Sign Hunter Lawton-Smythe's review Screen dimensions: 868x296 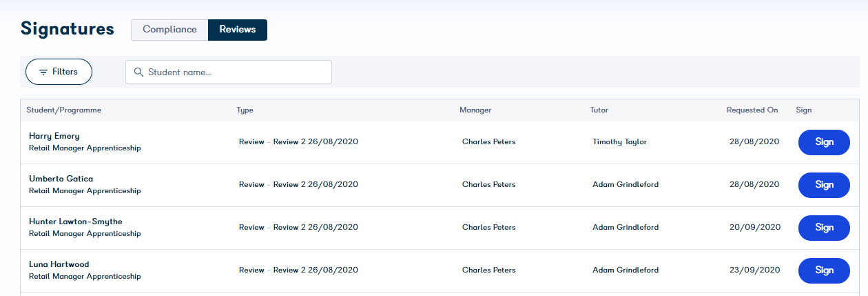pos(824,228)
